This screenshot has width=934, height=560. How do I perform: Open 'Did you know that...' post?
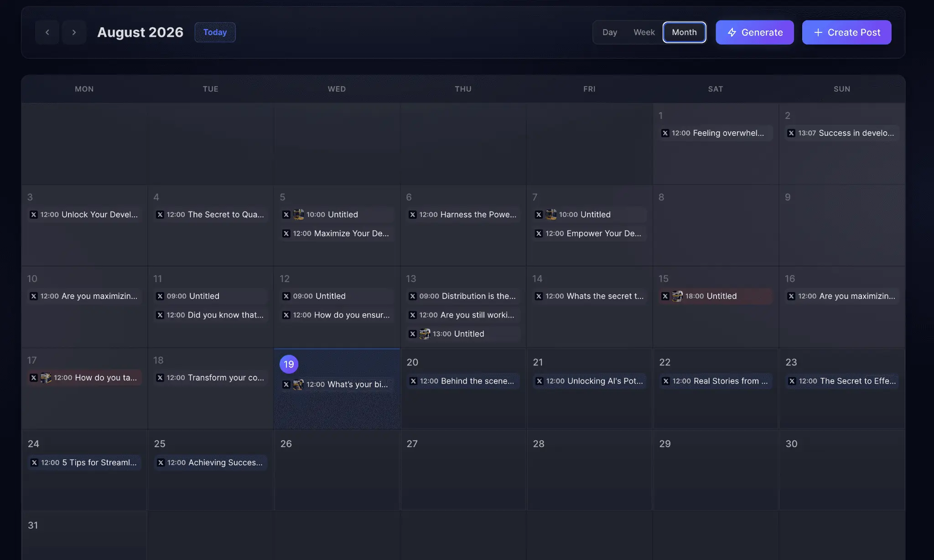[211, 315]
